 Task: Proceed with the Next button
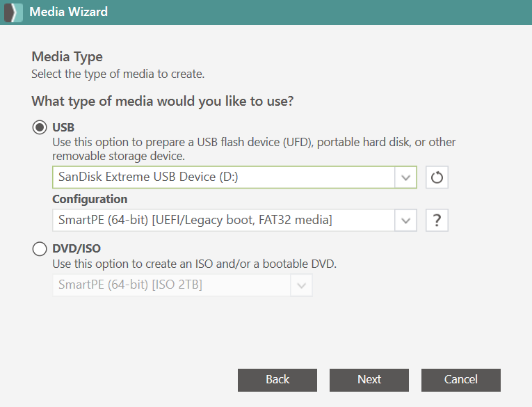369,380
